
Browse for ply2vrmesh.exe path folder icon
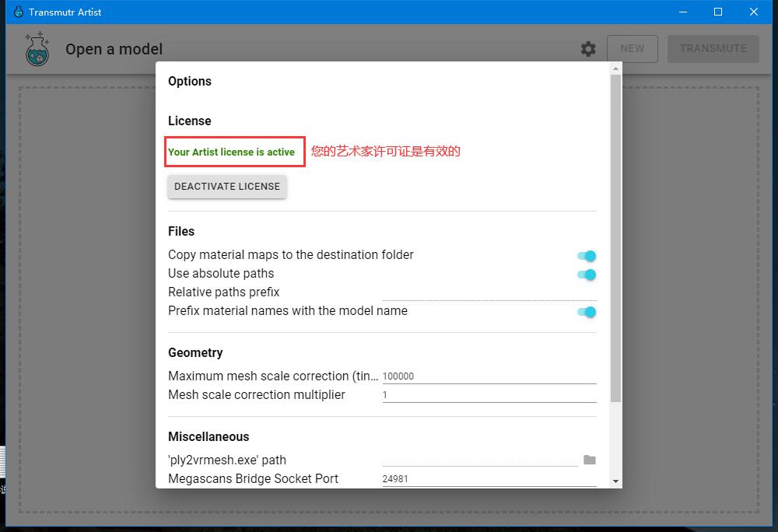tap(590, 460)
